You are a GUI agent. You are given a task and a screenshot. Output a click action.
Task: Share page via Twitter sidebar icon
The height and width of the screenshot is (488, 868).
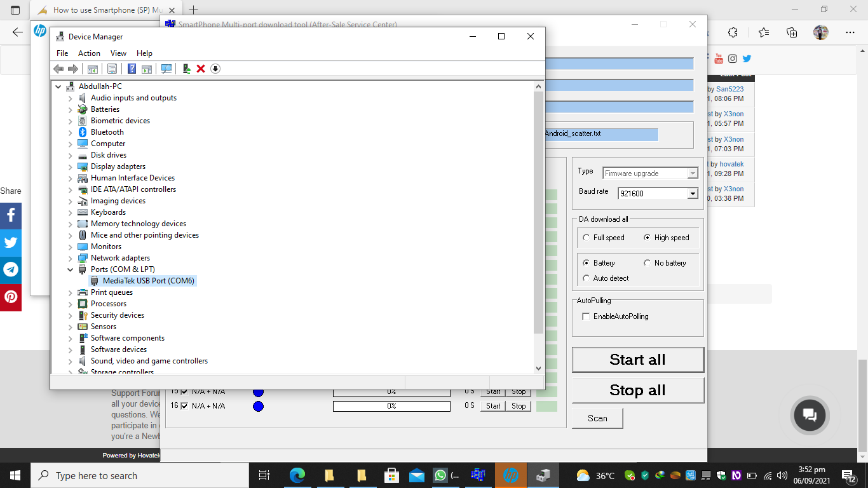[x=11, y=243]
